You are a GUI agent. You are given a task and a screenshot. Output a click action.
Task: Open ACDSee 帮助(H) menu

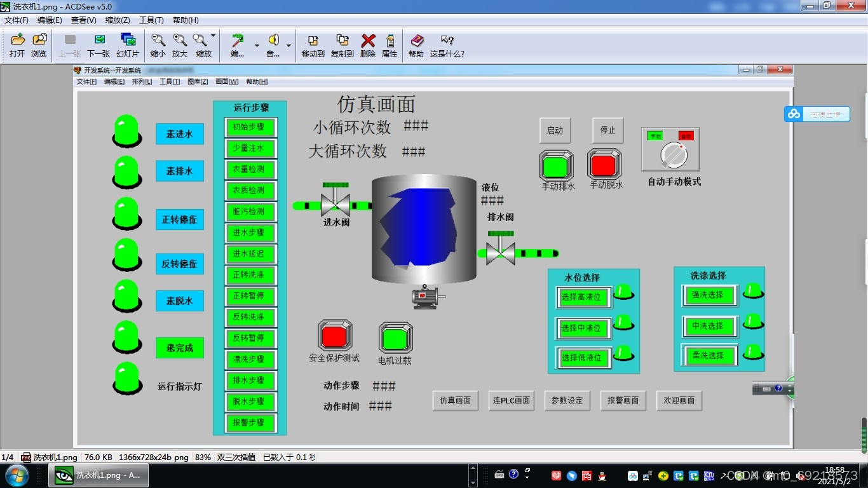(186, 20)
